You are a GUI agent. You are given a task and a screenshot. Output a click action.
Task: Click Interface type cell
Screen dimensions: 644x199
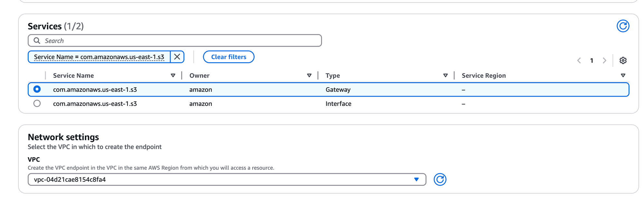point(338,104)
